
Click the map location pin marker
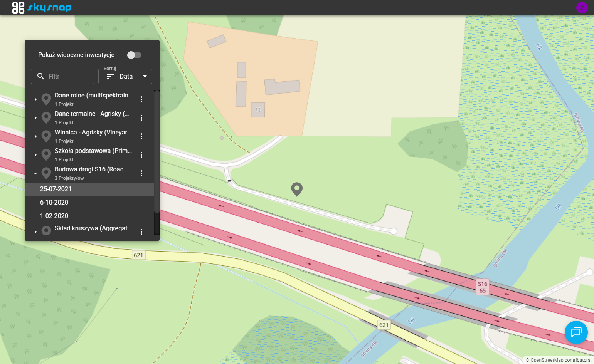tap(296, 189)
